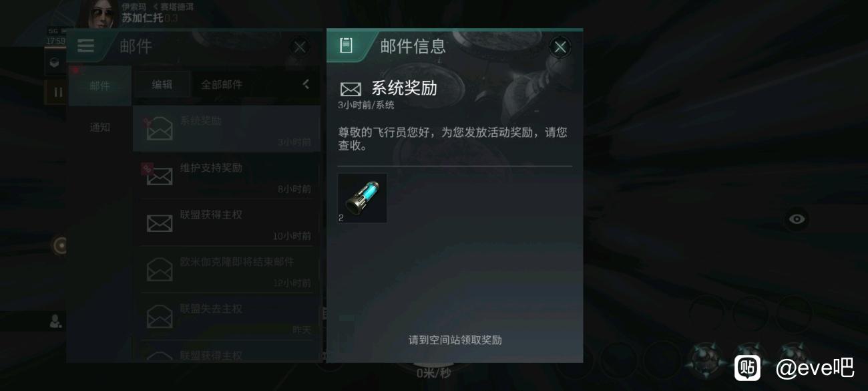Close the 邮件 list panel

300,47
